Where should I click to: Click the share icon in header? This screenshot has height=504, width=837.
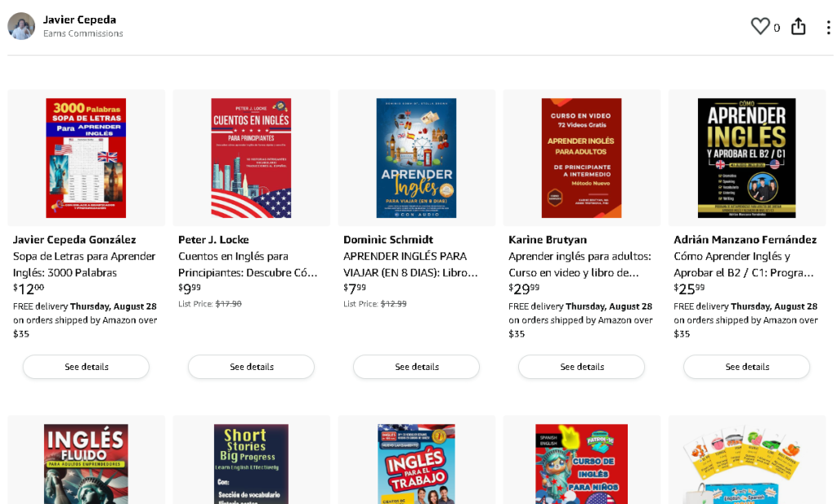coord(799,27)
